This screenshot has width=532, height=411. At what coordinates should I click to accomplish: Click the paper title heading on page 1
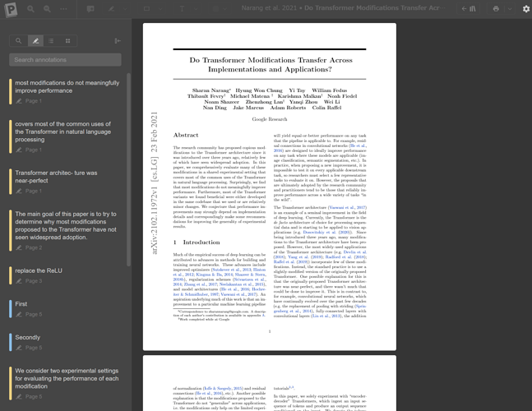271,64
